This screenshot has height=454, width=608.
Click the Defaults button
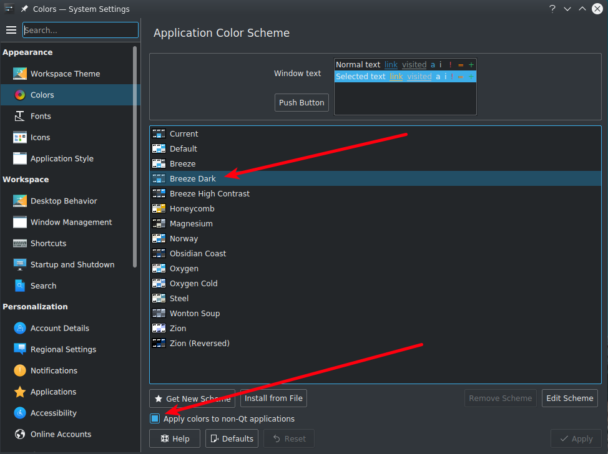coord(232,438)
